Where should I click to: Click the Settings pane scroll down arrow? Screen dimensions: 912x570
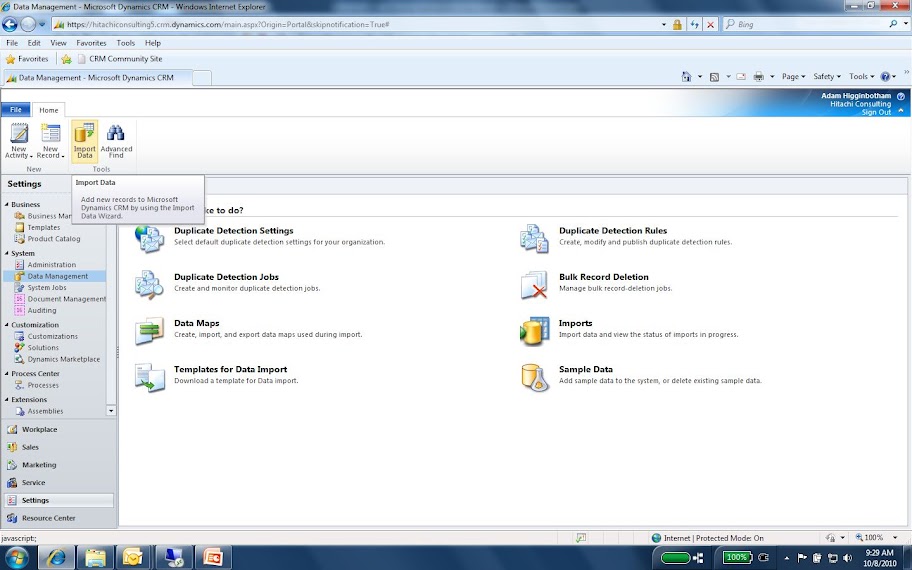[x=111, y=411]
